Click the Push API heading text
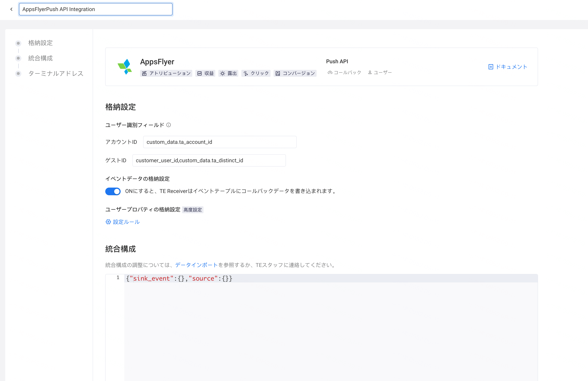The image size is (588, 381). [337, 61]
